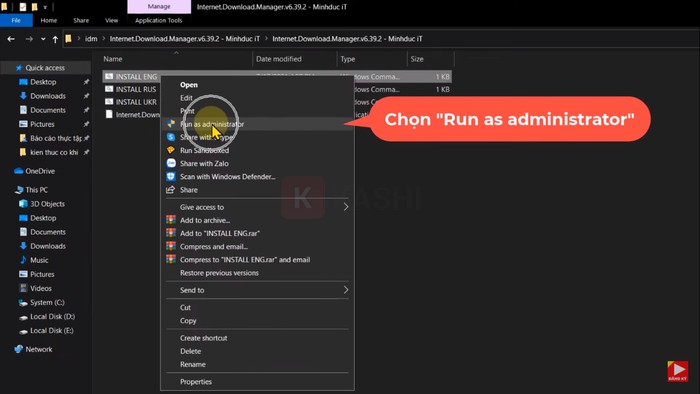This screenshot has width=700, height=394.
Task: Open Local Disk (D:) drive
Action: [x=52, y=316]
